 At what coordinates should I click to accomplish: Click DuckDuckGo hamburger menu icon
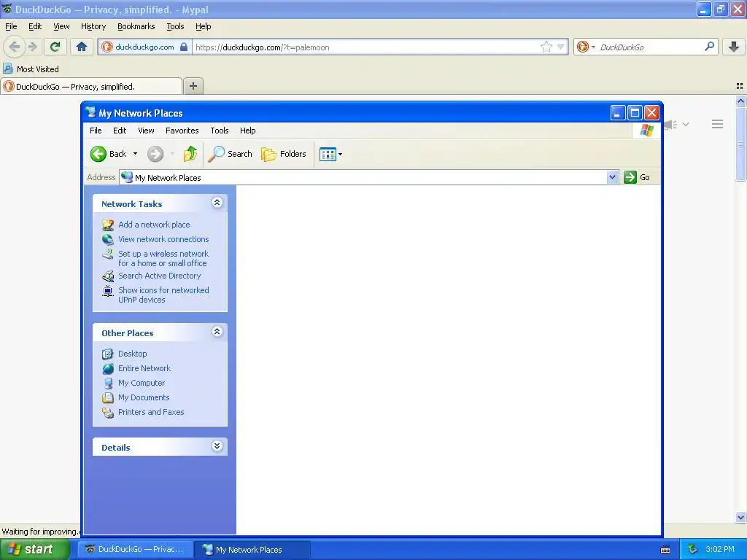tap(718, 124)
